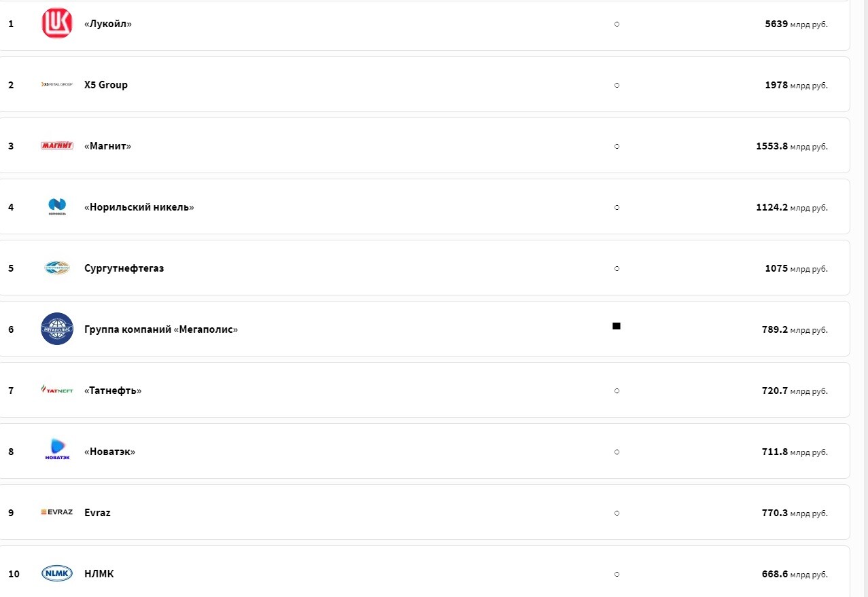This screenshot has width=868, height=597.
Task: Select the circle marker in Lukoil row
Action: click(x=617, y=24)
